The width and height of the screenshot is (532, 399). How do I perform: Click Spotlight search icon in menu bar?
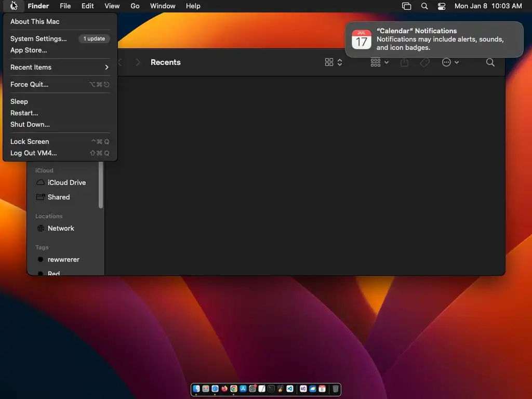(x=424, y=6)
